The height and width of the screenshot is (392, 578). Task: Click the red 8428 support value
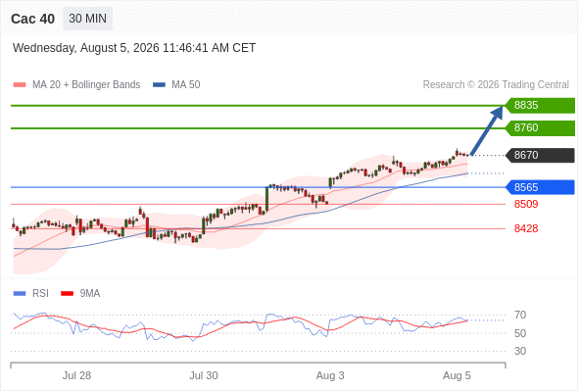526,228
